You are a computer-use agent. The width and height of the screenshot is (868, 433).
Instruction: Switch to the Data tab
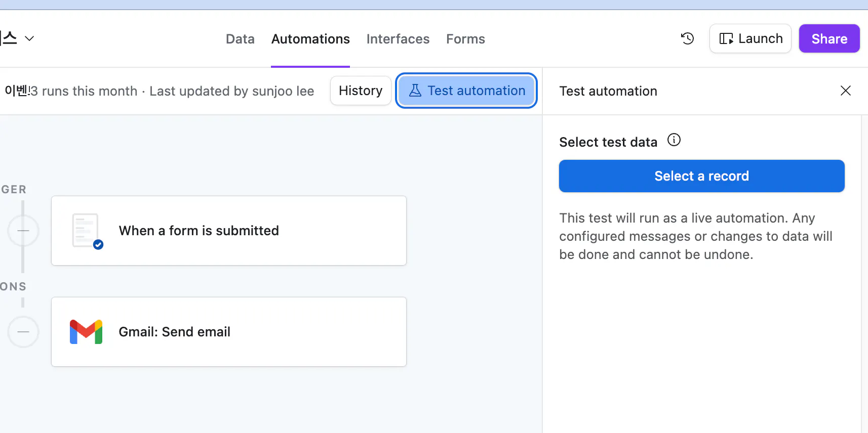(x=240, y=39)
